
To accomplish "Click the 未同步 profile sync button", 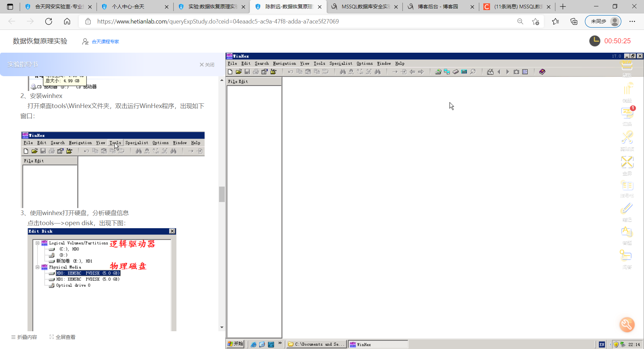I will coord(603,21).
